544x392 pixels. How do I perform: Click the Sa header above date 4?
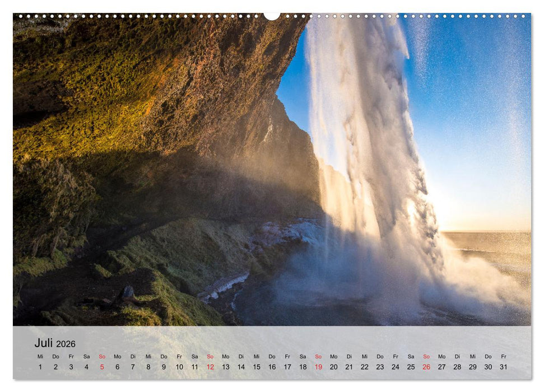coord(86,355)
